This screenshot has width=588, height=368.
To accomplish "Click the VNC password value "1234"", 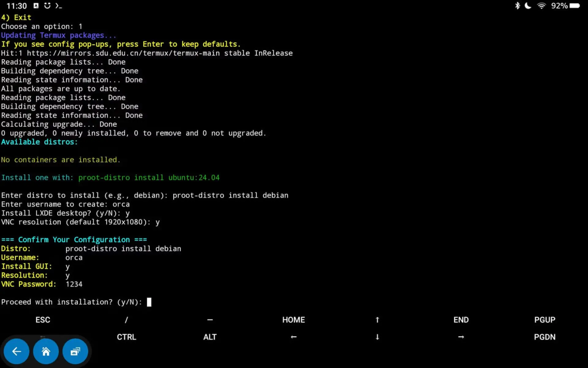I will 74,284.
